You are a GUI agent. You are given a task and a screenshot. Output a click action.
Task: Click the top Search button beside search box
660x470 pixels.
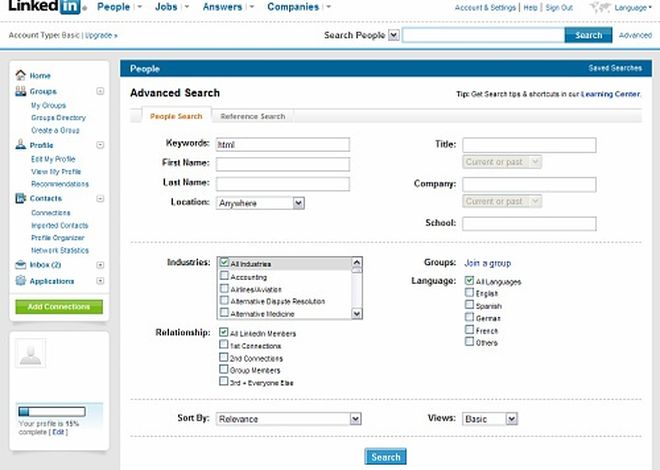point(588,35)
